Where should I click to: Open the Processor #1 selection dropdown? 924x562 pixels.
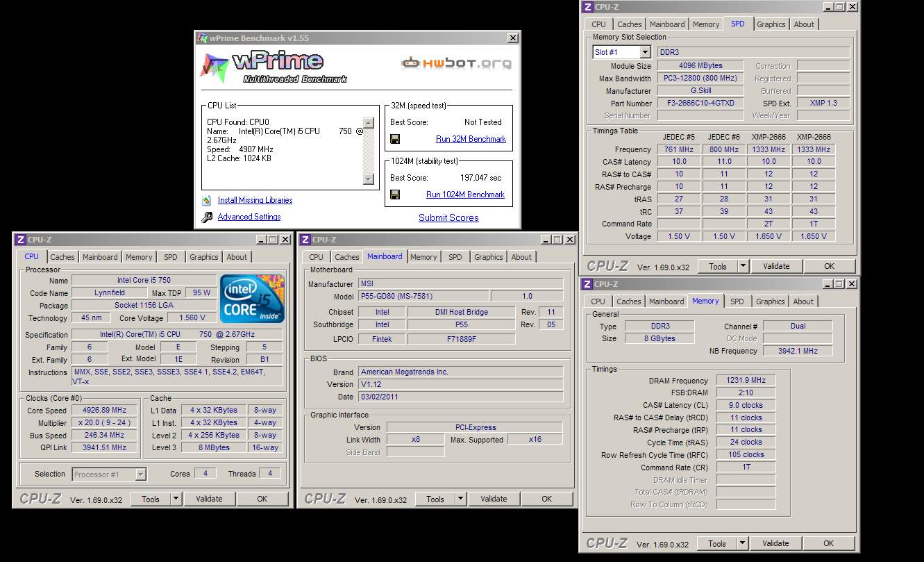140,474
